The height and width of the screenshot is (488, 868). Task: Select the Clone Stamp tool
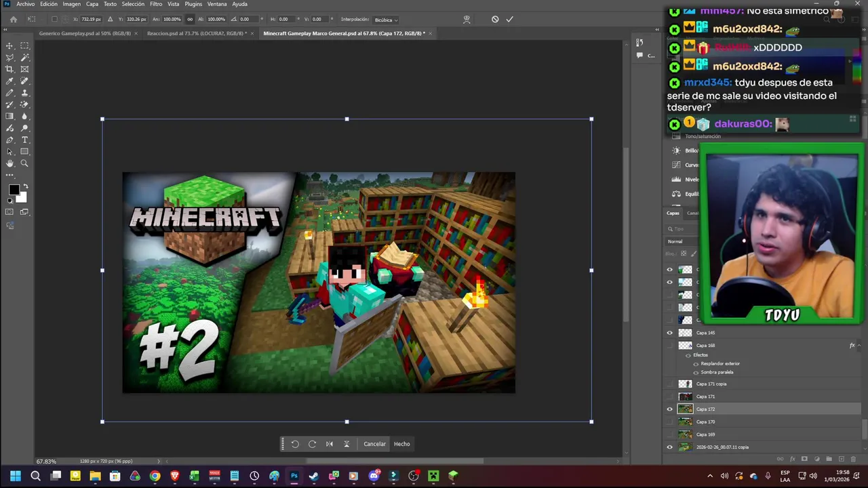coord(24,93)
